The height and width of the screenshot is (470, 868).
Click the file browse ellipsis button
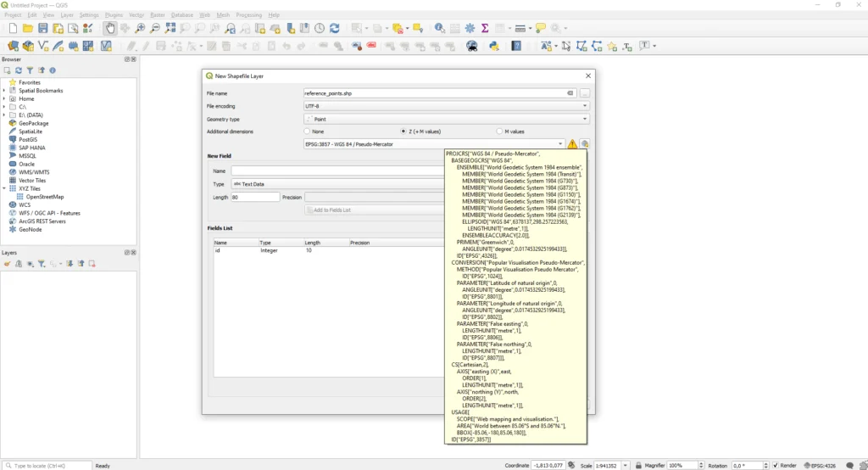pyautogui.click(x=585, y=93)
